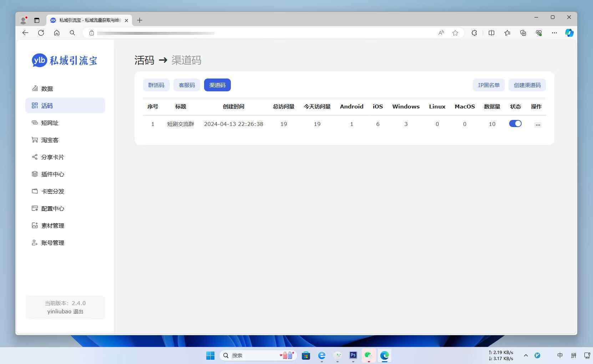Click the 数据量 value 10
The height and width of the screenshot is (364, 593).
[x=492, y=124]
